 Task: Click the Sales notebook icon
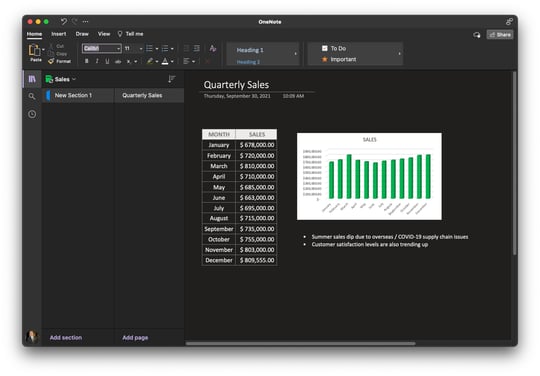click(49, 79)
